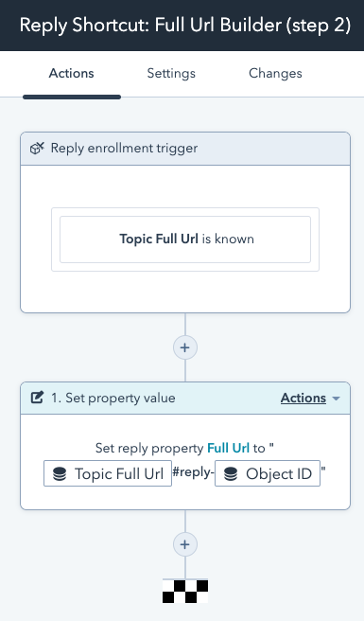Click the Object ID token
This screenshot has height=621, width=364.
pyautogui.click(x=268, y=473)
